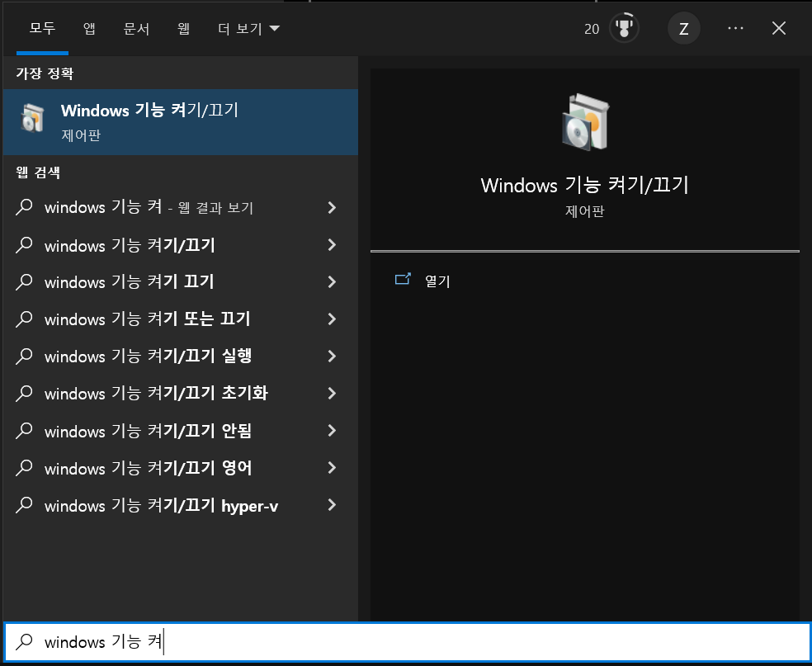Click magnifier beside 'windows 기능 켜기 또는 끄기'

pyautogui.click(x=24, y=319)
